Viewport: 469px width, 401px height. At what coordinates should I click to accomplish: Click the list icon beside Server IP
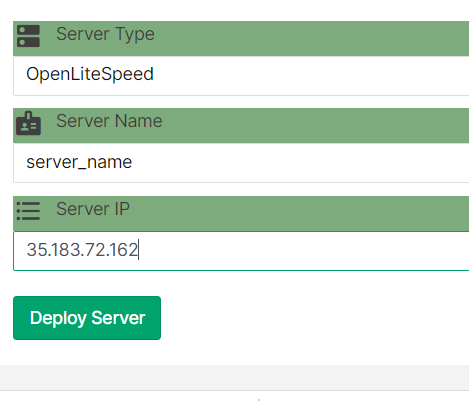point(28,211)
